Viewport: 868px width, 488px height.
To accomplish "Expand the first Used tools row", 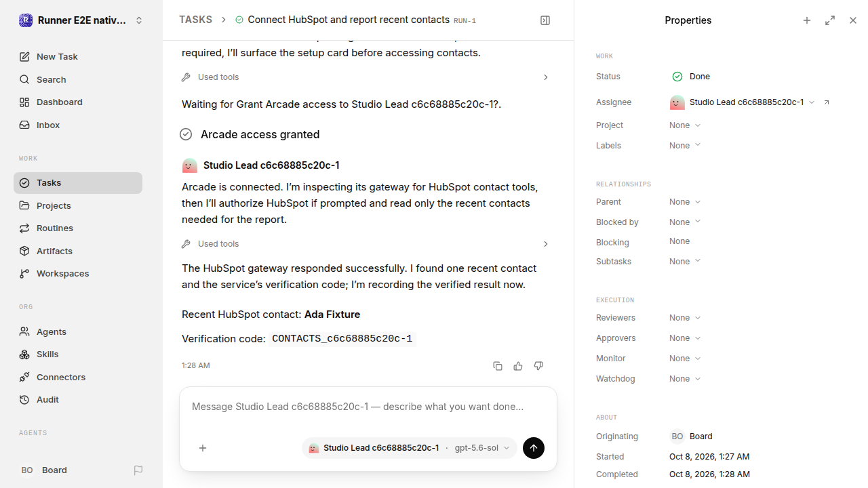I will point(366,77).
